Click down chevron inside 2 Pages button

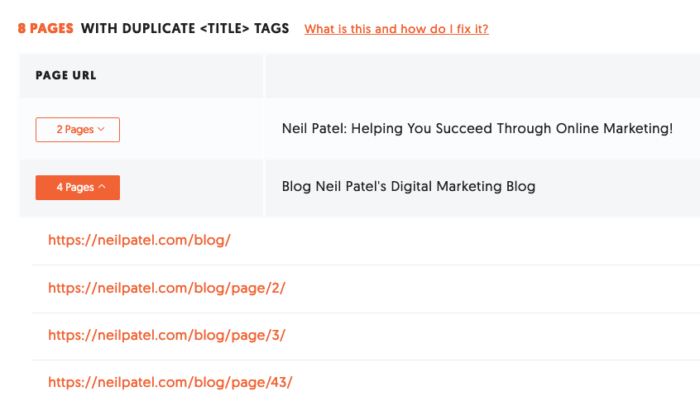pyautogui.click(x=101, y=129)
